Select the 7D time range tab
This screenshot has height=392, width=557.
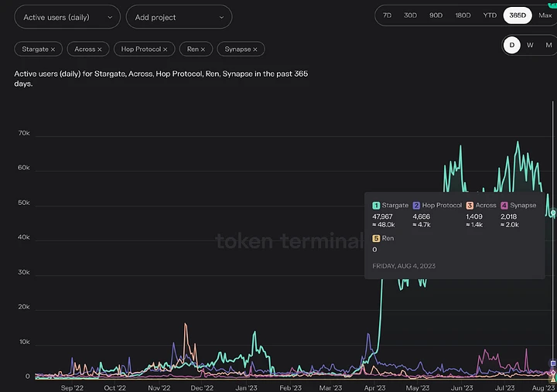(x=388, y=15)
